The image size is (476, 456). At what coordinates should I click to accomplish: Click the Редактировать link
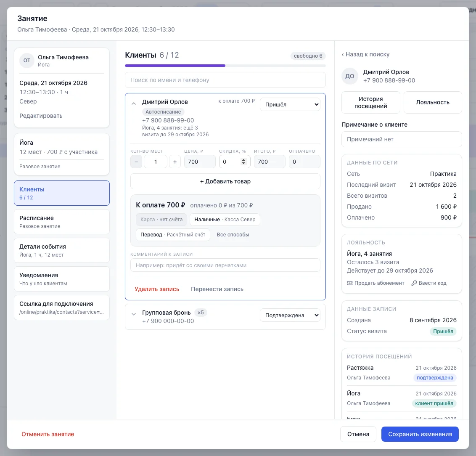tap(41, 116)
